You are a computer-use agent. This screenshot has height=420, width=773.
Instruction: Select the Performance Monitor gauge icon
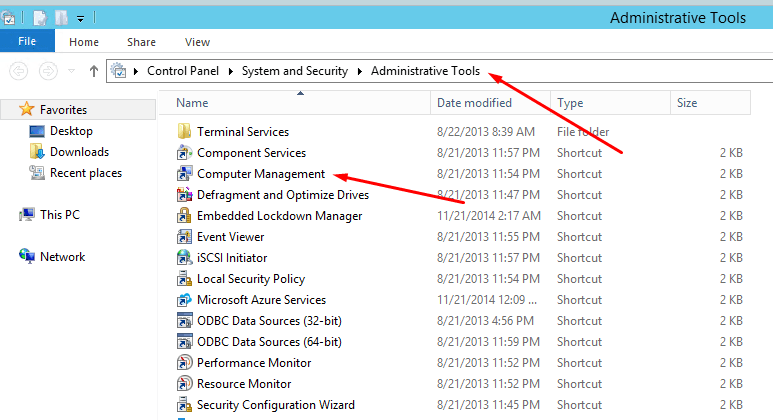click(184, 362)
